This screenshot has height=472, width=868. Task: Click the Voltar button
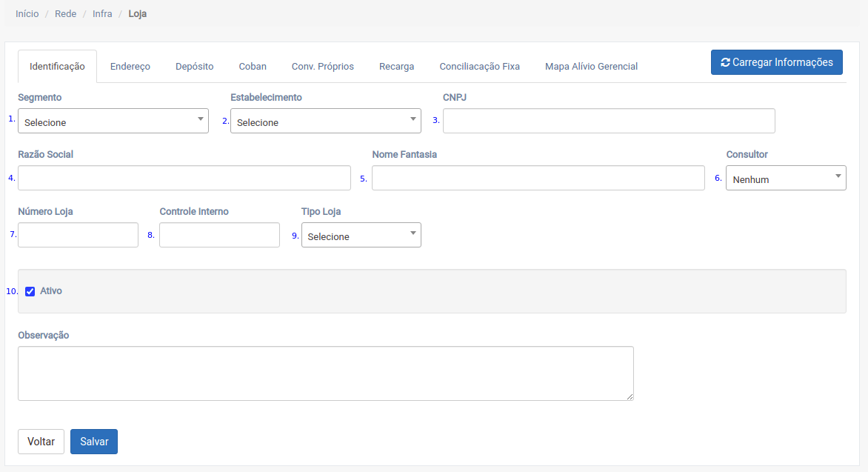pos(41,442)
